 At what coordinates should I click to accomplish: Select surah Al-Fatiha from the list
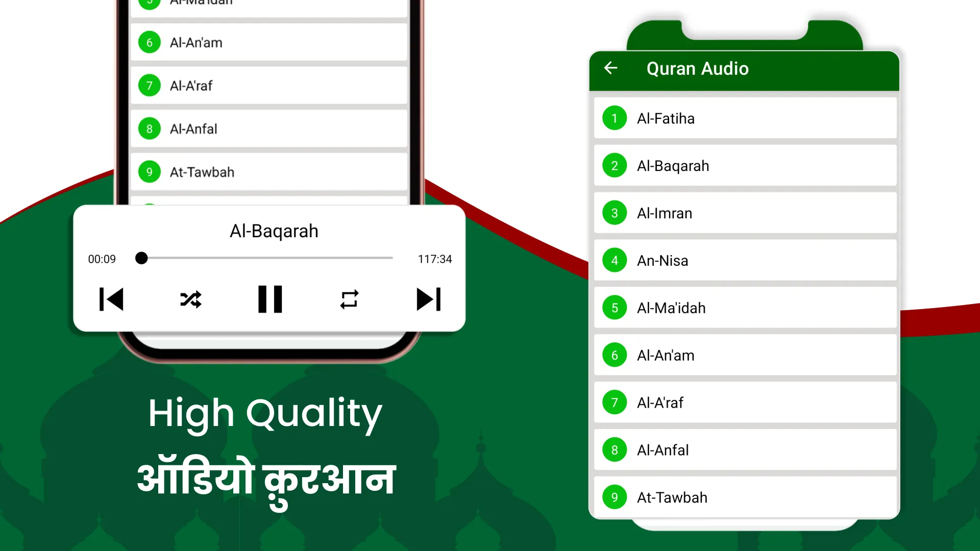(744, 118)
